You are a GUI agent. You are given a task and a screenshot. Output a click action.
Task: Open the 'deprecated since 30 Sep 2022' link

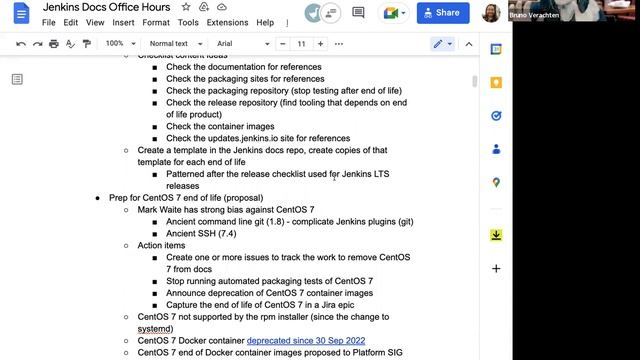(x=306, y=340)
